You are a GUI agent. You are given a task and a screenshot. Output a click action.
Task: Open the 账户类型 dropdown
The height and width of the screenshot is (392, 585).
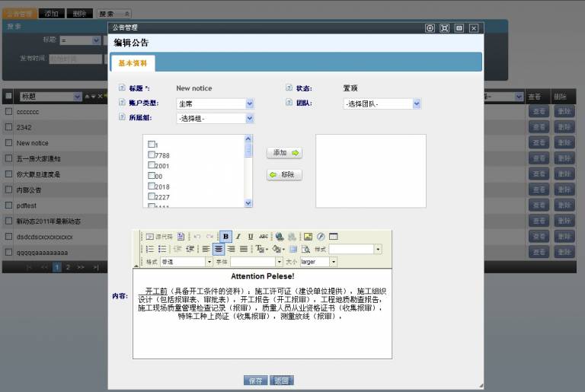(x=215, y=104)
